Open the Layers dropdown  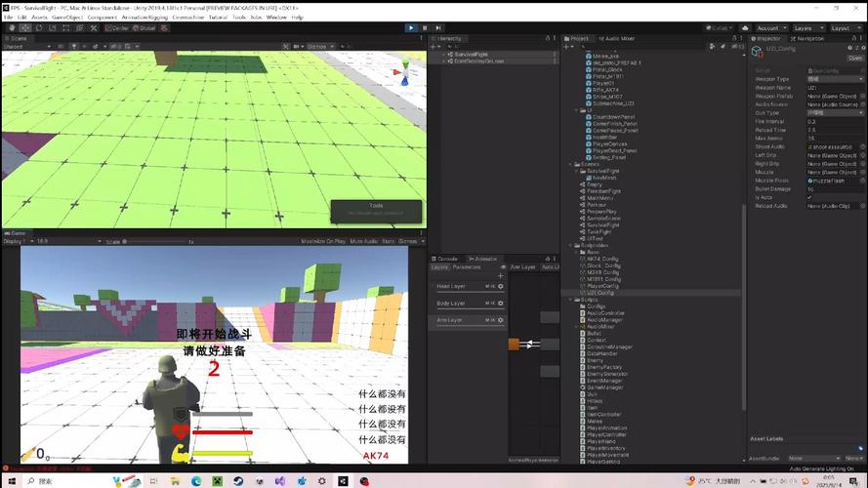click(x=808, y=27)
